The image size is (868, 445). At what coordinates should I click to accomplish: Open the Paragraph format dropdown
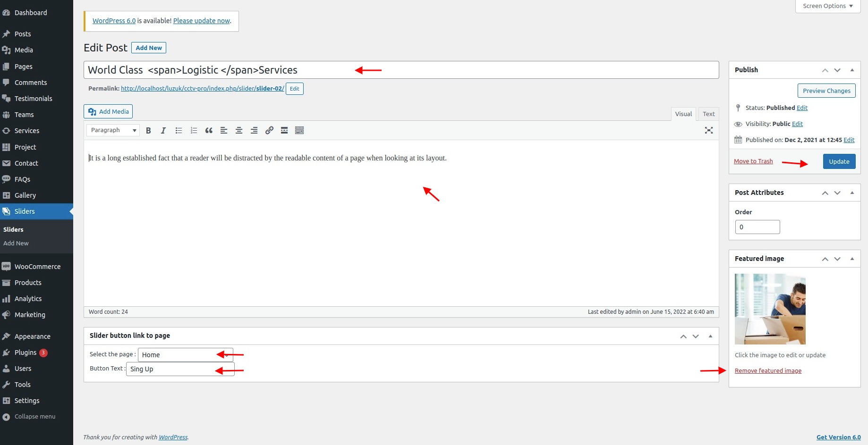[x=113, y=130]
